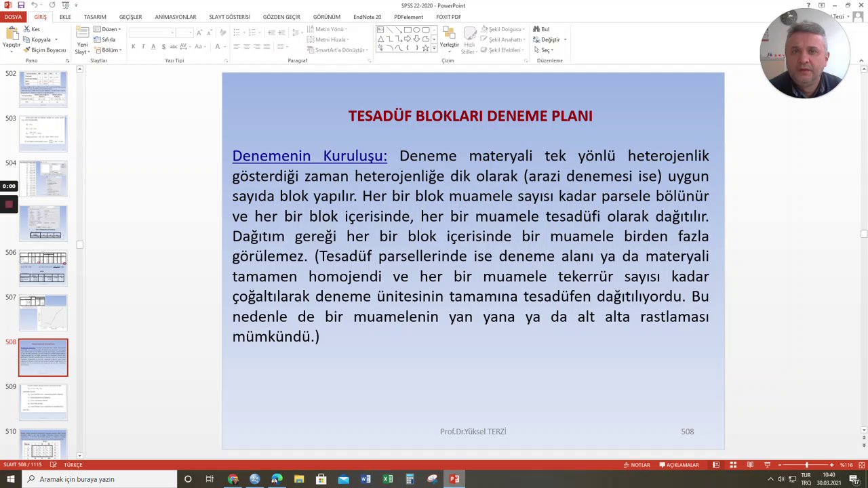Open Şekil Dolgusu fill dropdown
868x488 pixels.
click(x=503, y=29)
